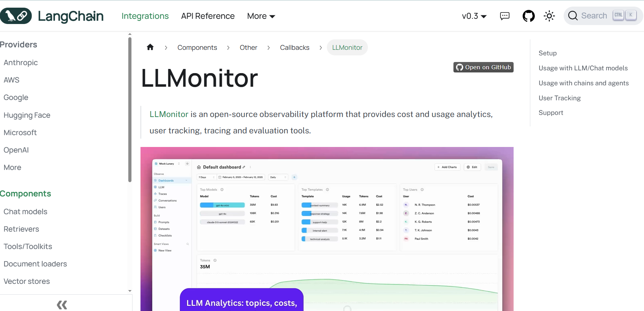
Task: Open Tools/Toolkits in the sidebar
Action: click(x=28, y=247)
